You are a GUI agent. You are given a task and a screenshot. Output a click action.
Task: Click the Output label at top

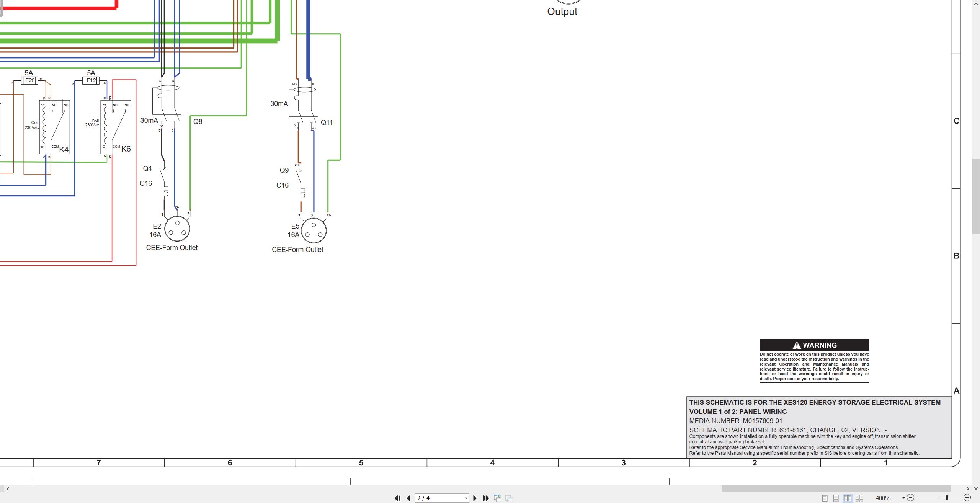click(562, 11)
